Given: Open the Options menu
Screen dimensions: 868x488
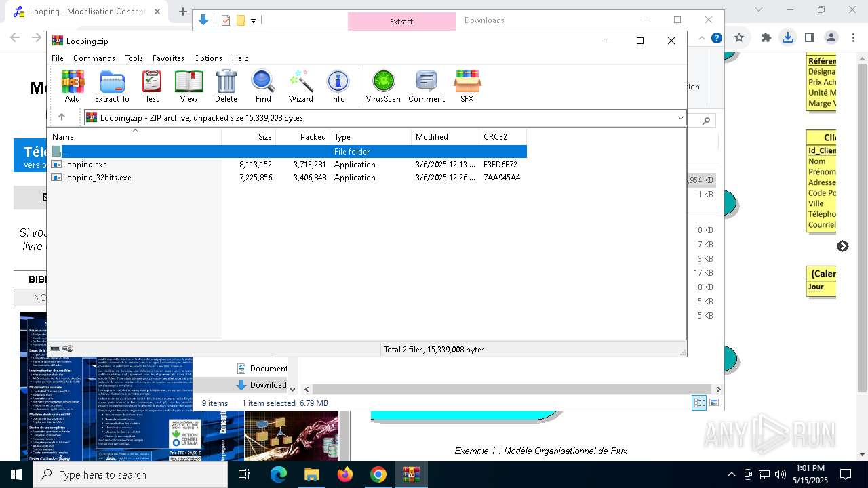Looking at the screenshot, I should pyautogui.click(x=208, y=58).
